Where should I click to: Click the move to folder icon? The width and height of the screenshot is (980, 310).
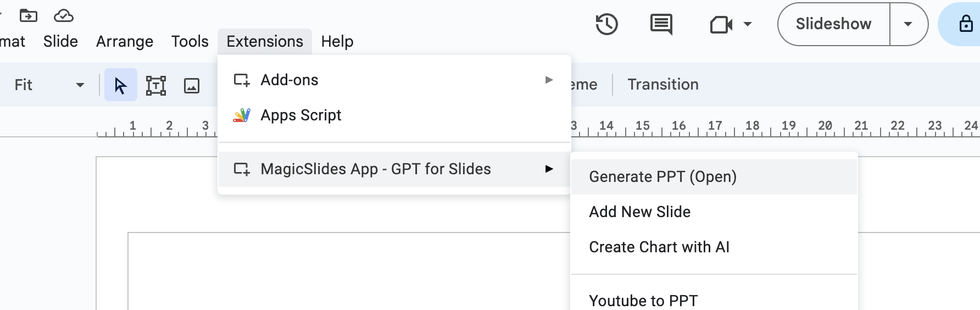pos(28,16)
